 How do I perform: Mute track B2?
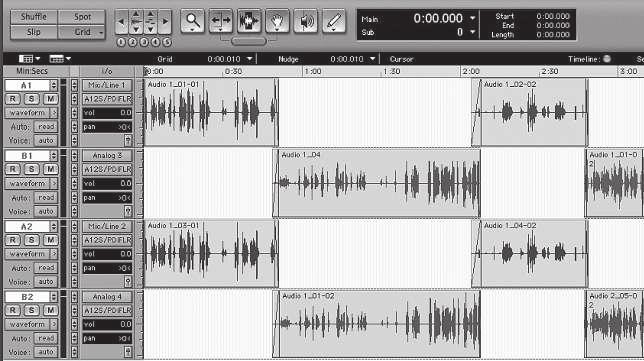click(51, 310)
